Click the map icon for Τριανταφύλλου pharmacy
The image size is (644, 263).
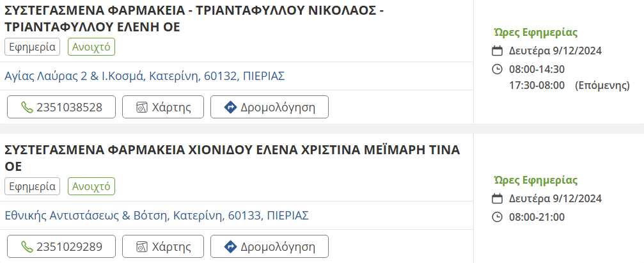coord(142,108)
